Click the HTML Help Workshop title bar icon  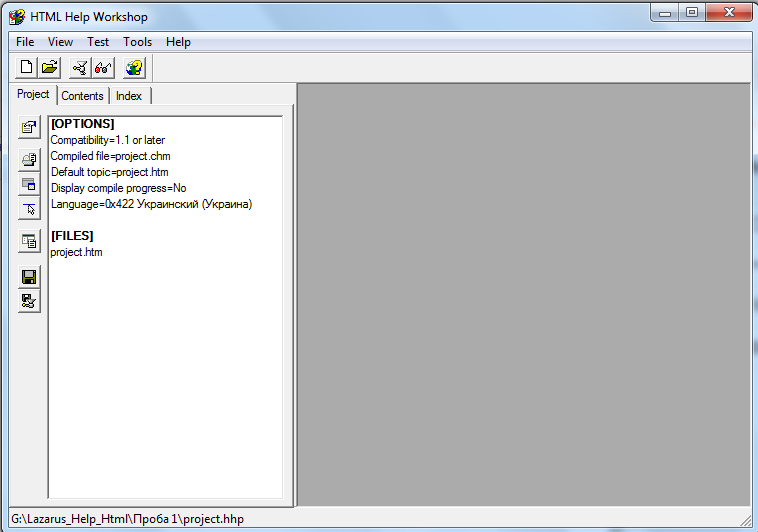point(17,16)
